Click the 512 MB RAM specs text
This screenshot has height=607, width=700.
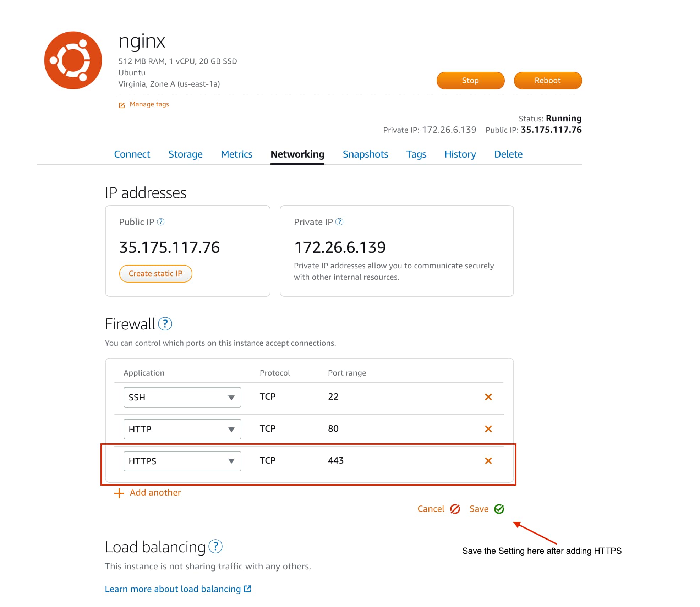point(177,61)
